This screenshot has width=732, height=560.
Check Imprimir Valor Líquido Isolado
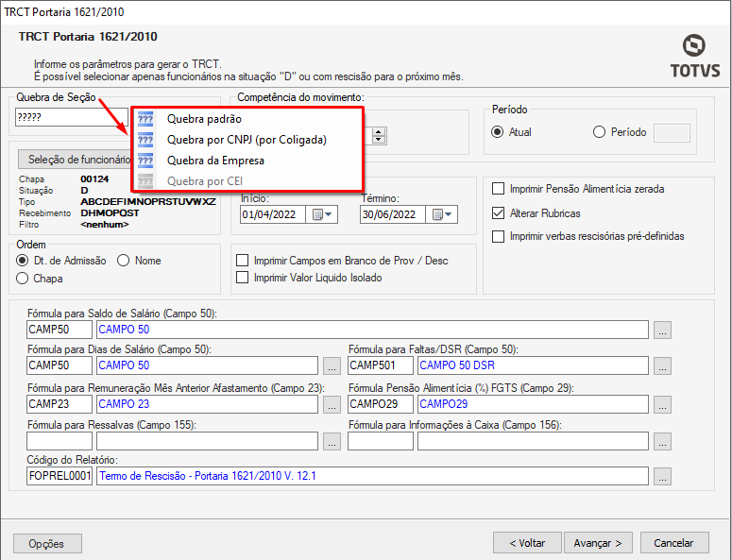(x=243, y=278)
